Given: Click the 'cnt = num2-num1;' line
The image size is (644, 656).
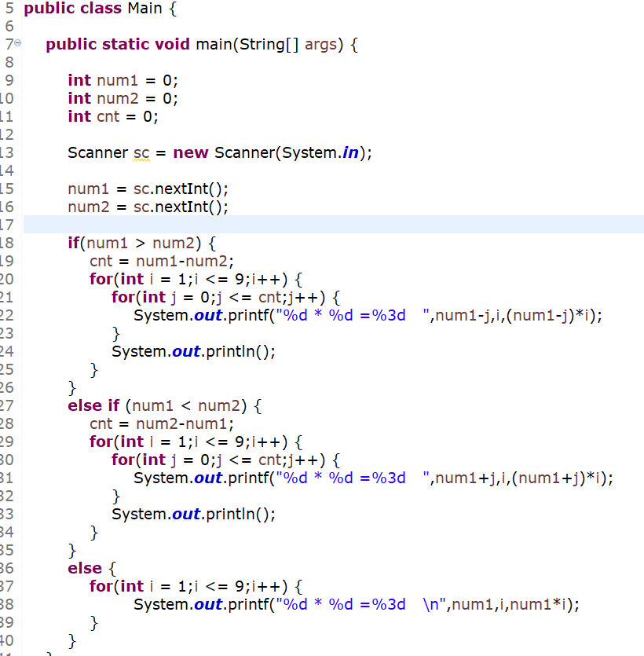Looking at the screenshot, I should point(162,423).
